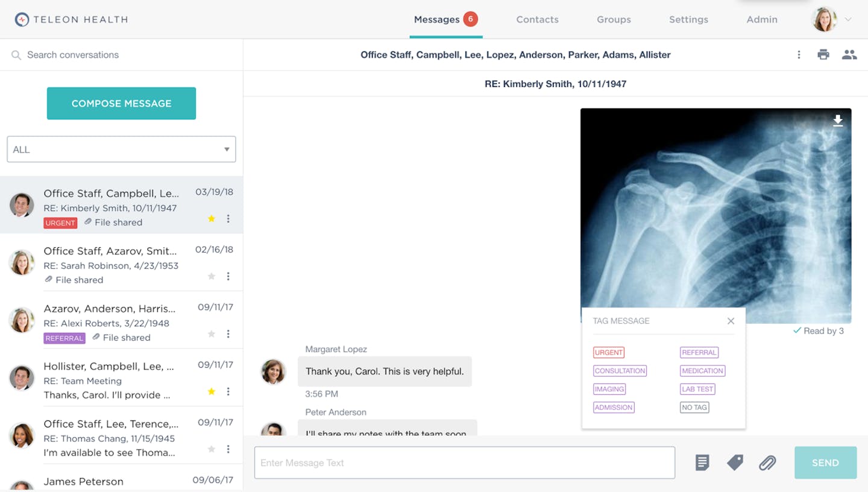Click Margaret Lopez's avatar in chat
868x492 pixels.
click(273, 371)
